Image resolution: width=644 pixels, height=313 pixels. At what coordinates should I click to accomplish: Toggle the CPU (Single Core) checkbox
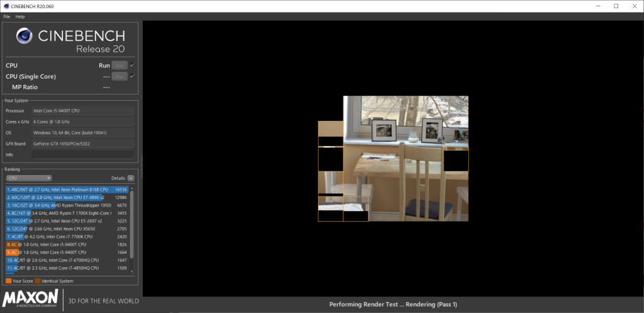(132, 76)
